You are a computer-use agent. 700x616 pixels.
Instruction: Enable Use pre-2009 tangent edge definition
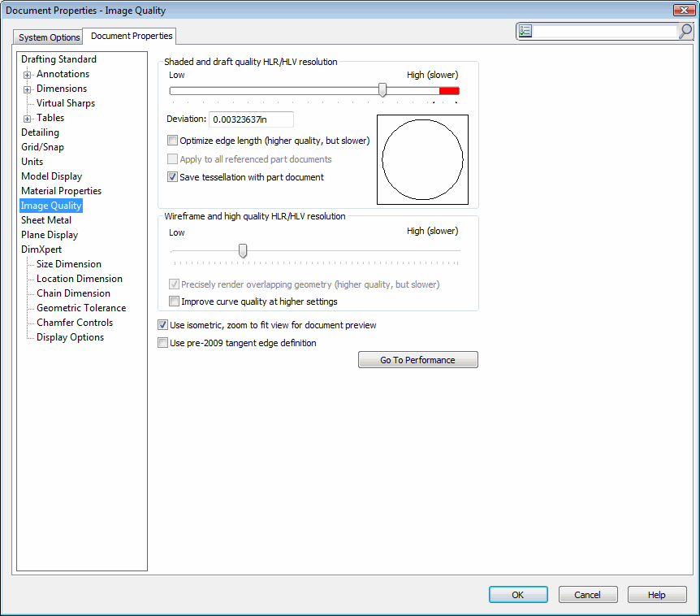coord(163,343)
